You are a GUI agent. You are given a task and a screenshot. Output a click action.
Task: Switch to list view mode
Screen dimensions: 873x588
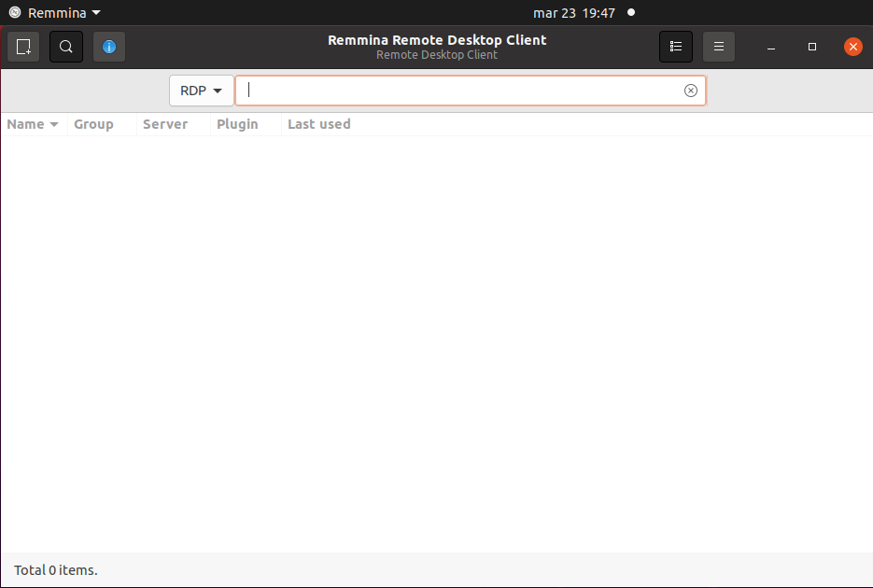pyautogui.click(x=676, y=47)
